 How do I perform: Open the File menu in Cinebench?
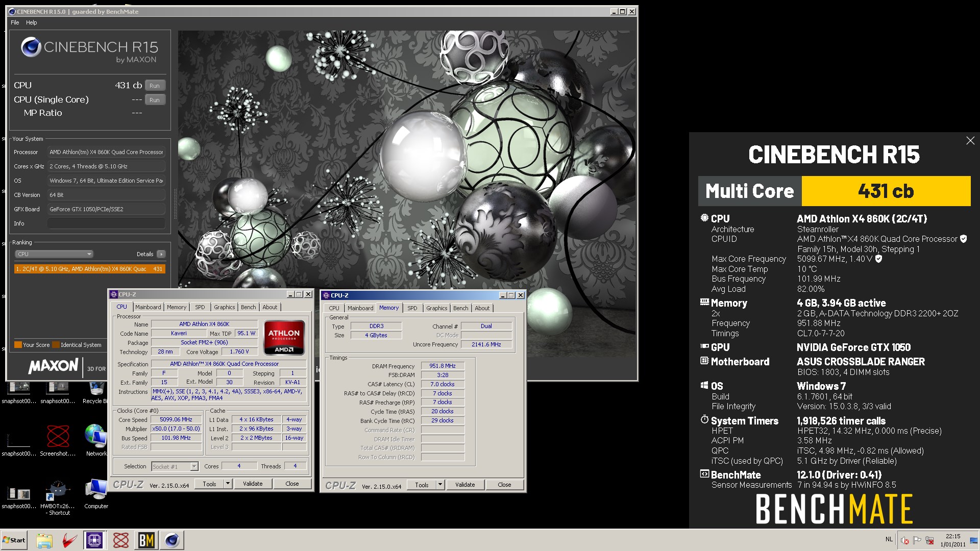[x=15, y=22]
